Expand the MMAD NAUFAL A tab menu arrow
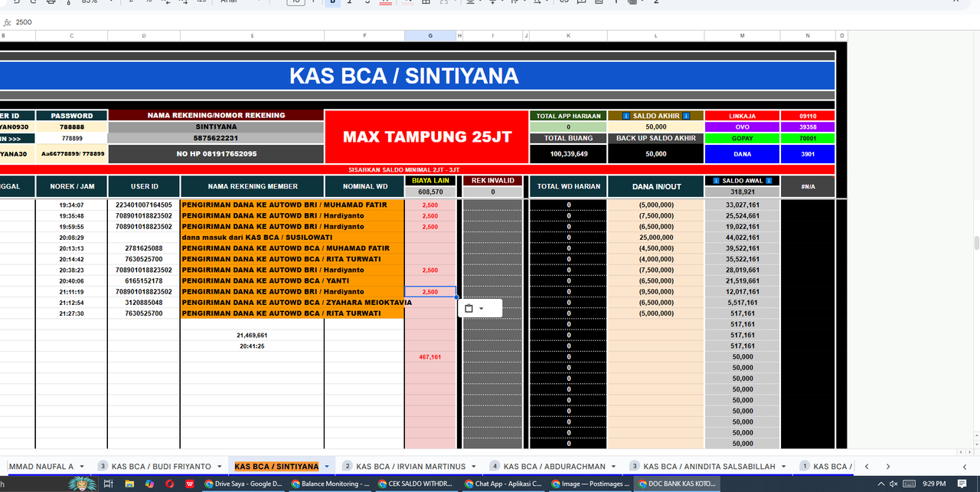The height and width of the screenshot is (492, 980). tap(82, 467)
